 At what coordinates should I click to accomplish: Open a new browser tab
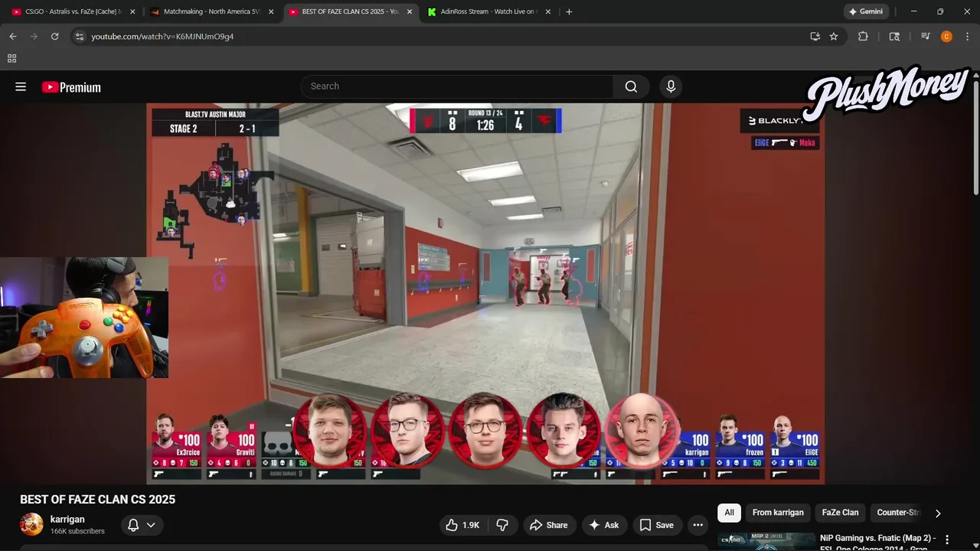click(x=568, y=11)
